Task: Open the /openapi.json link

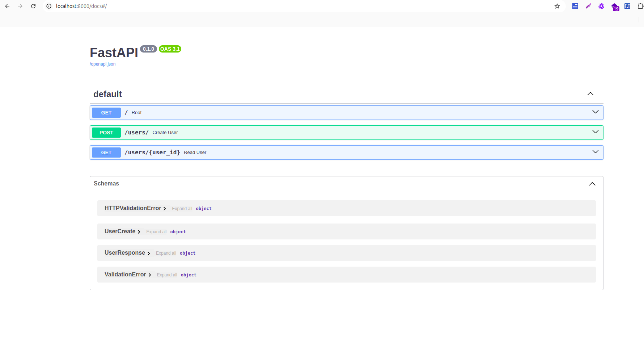Action: point(103,64)
